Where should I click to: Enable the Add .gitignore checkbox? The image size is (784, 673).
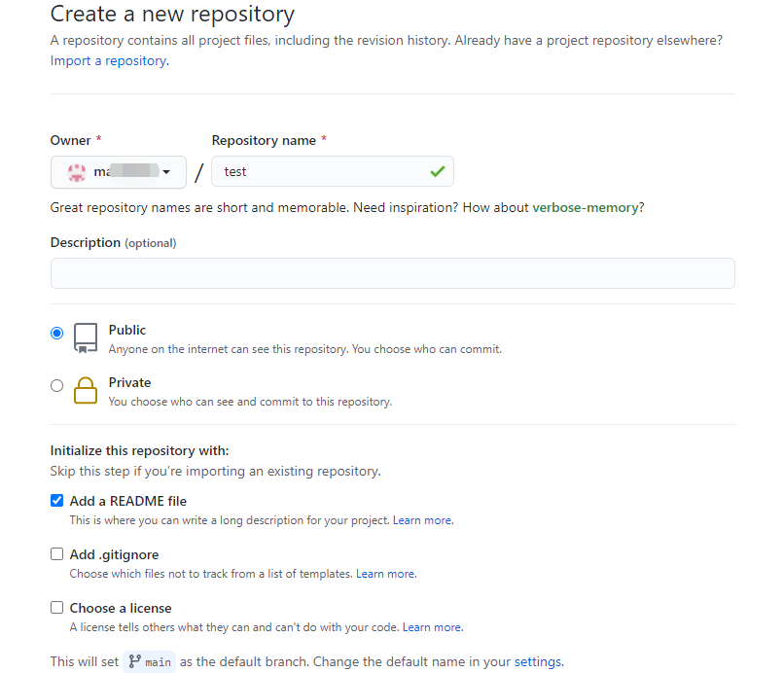pyautogui.click(x=56, y=554)
